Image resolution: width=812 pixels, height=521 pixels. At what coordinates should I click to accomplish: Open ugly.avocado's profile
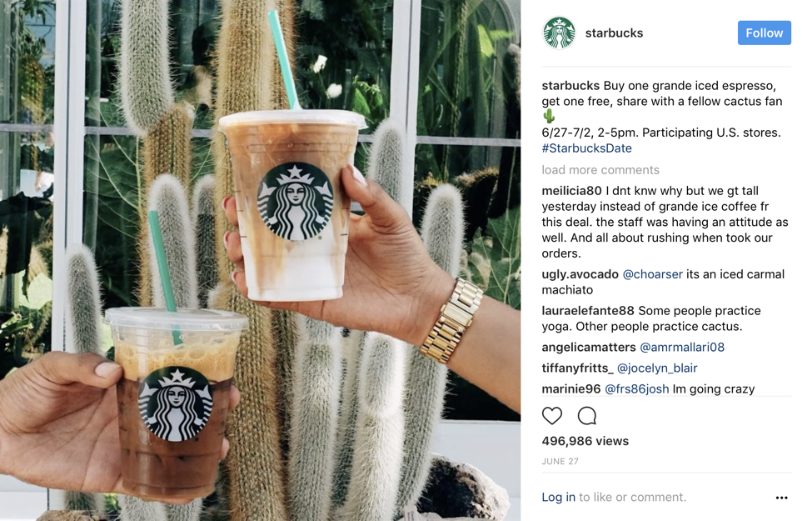[580, 274]
